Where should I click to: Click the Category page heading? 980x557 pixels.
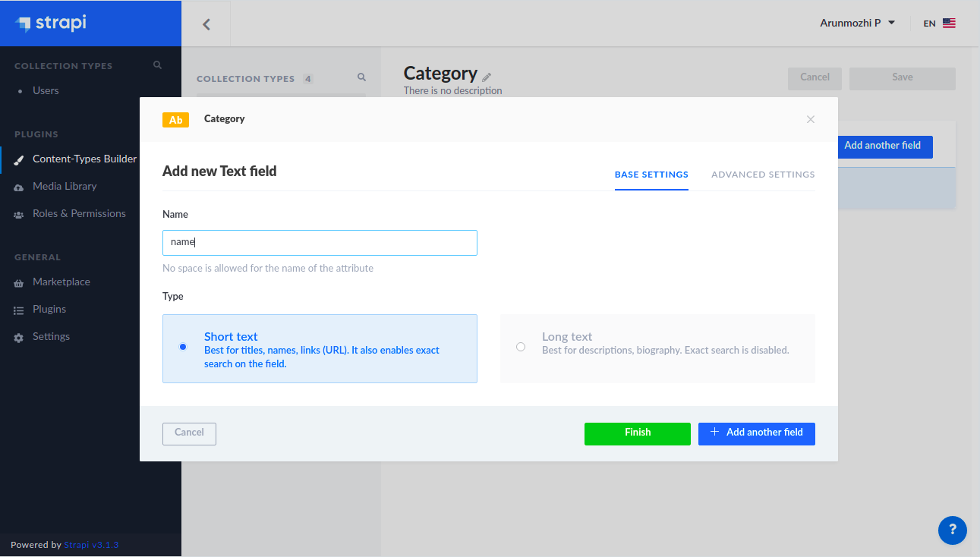pyautogui.click(x=440, y=74)
